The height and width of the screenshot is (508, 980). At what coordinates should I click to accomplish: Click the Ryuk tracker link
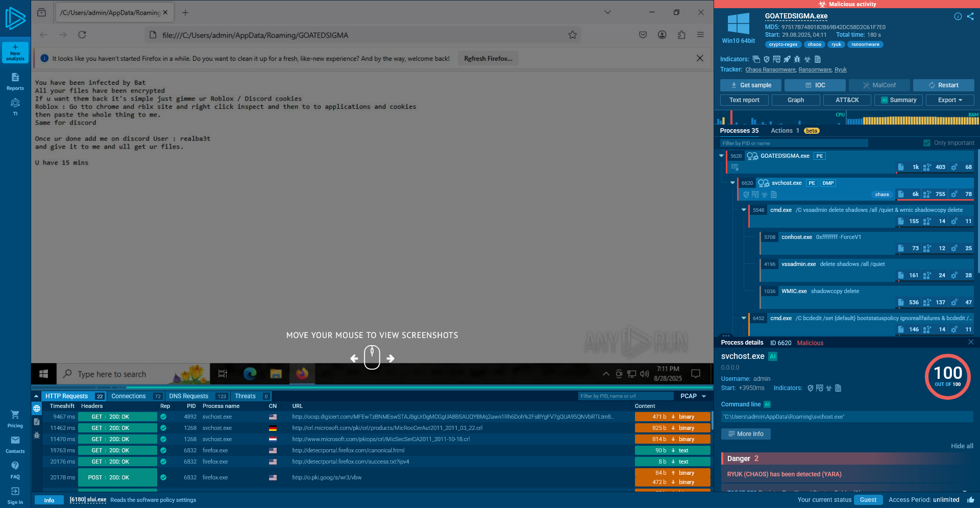(841, 70)
